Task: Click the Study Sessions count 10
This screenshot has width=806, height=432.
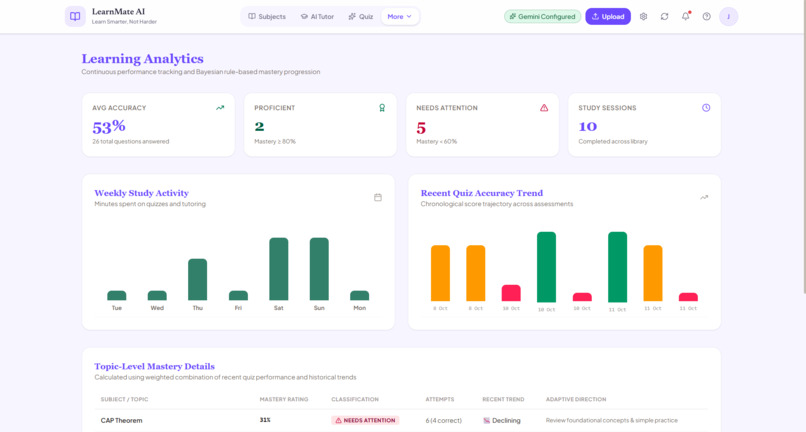Action: pos(588,126)
